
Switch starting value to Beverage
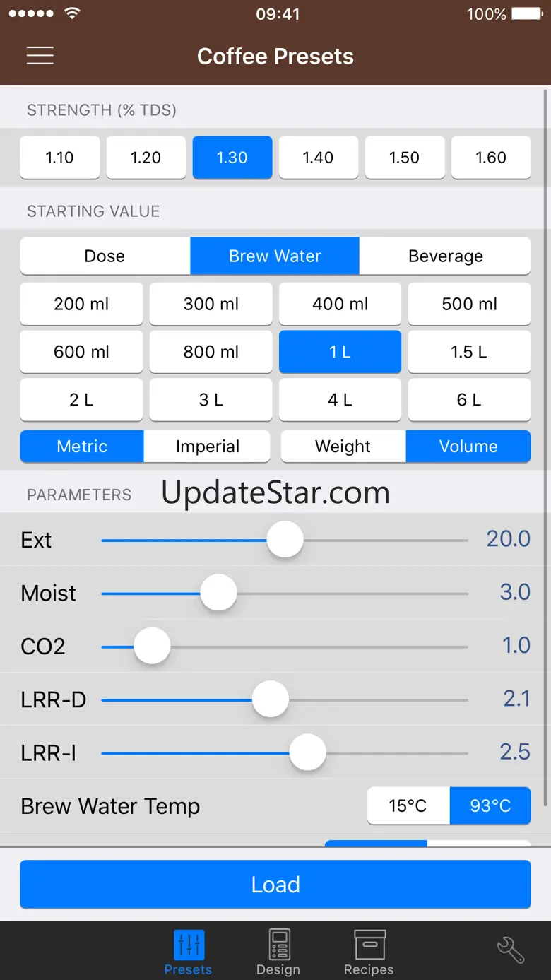point(445,256)
